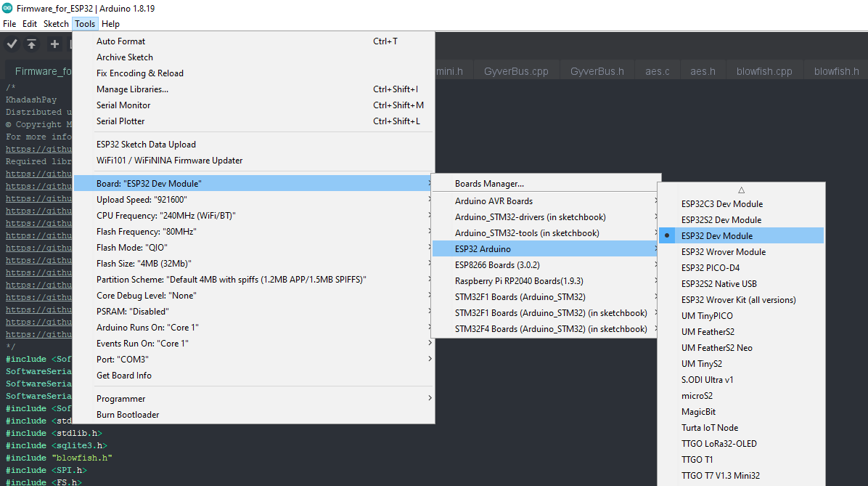Expand the Partition Scheme submenu
The image size is (868, 486).
click(x=254, y=280)
